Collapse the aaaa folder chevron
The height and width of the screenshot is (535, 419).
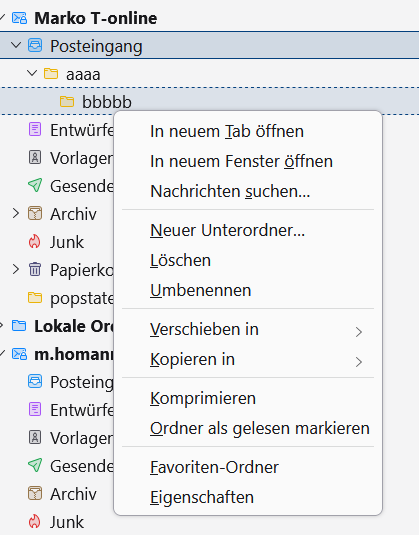(x=32, y=73)
